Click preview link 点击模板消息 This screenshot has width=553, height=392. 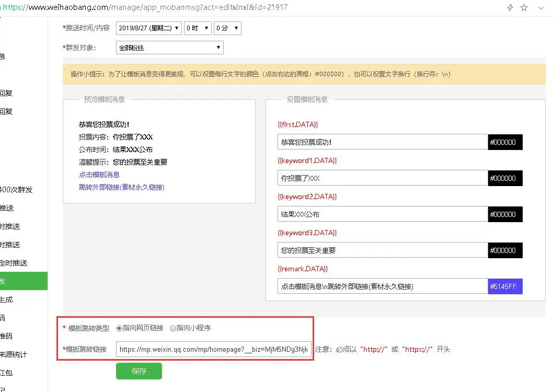click(x=99, y=175)
